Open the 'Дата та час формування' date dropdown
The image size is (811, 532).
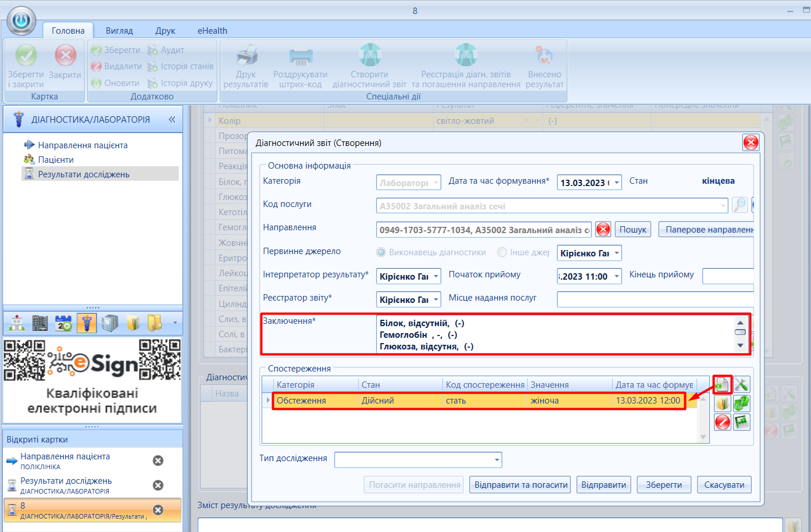coord(617,183)
